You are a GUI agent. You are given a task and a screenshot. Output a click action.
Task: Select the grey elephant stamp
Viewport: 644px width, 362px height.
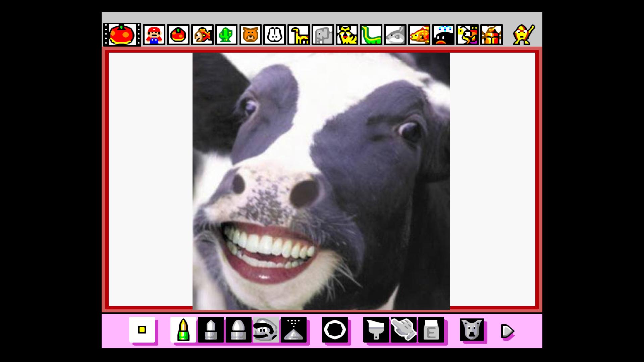[323, 35]
